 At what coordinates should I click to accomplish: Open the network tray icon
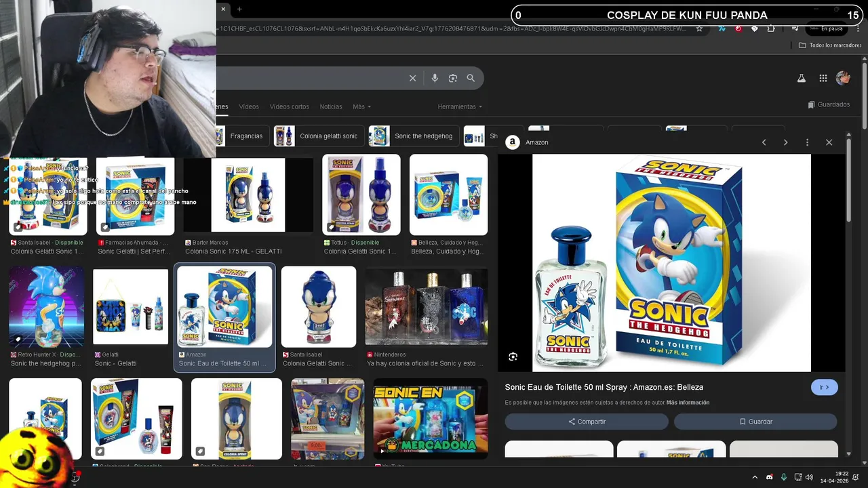(798, 477)
